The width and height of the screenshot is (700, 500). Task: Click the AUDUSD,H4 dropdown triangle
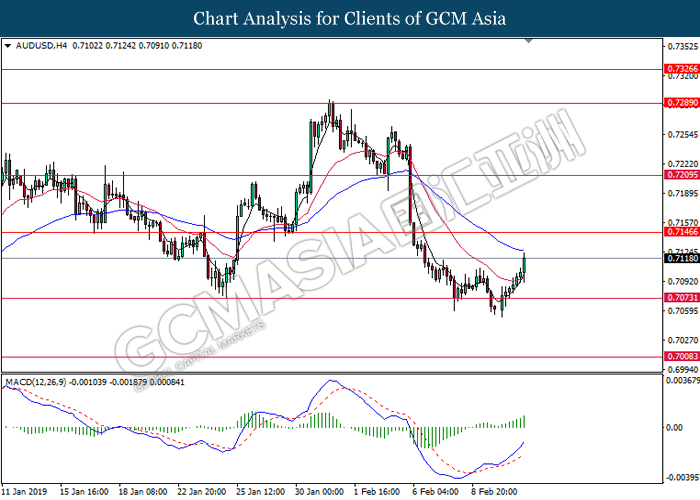tap(8, 46)
